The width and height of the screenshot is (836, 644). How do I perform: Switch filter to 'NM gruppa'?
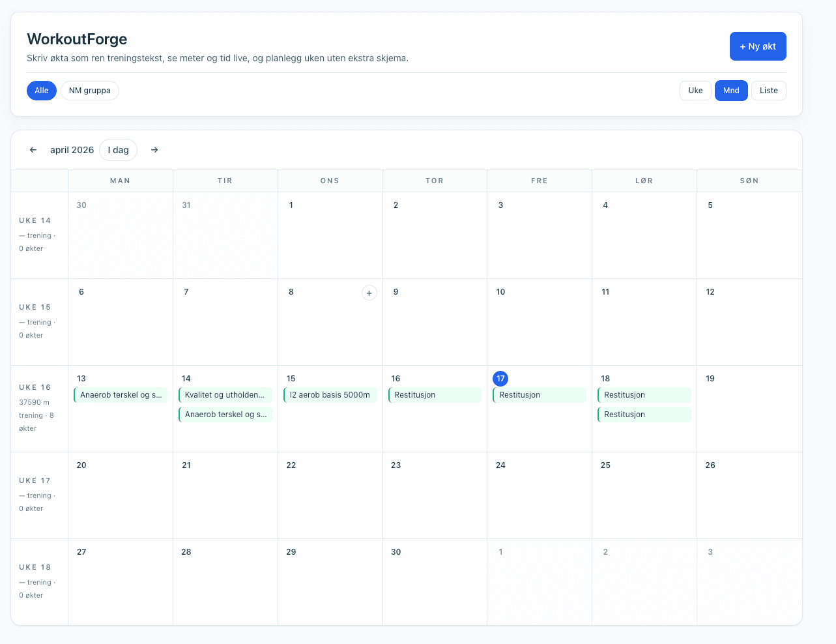[x=89, y=90]
